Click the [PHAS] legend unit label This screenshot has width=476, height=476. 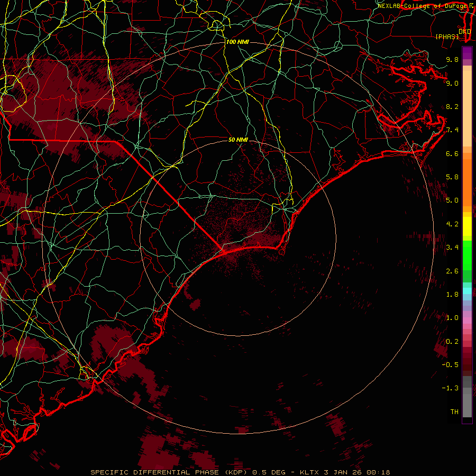447,36
